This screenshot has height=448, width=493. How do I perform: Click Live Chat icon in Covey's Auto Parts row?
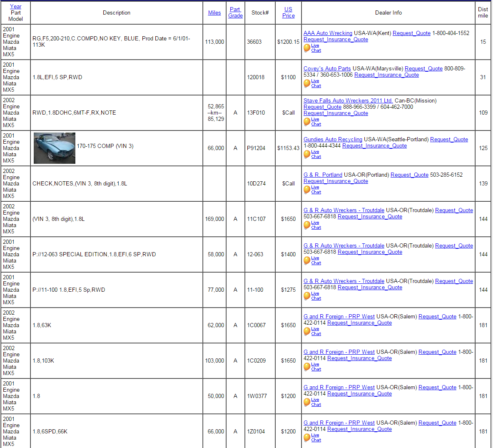coord(307,83)
